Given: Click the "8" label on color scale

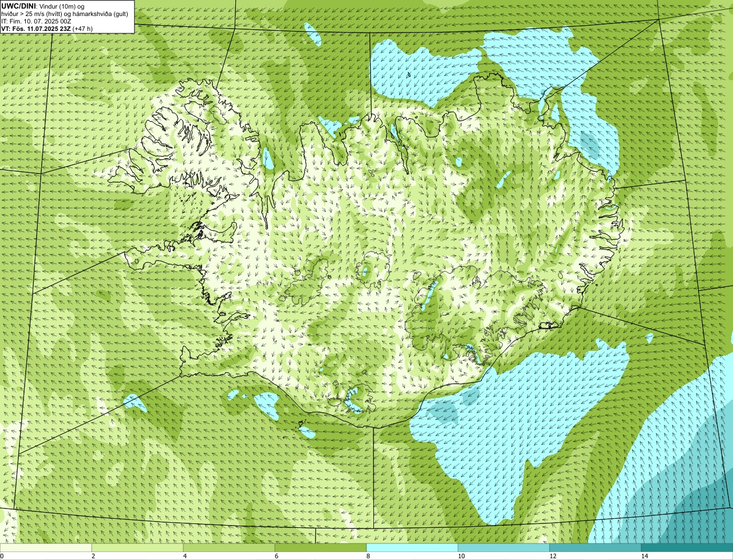Looking at the screenshot, I should [x=368, y=556].
